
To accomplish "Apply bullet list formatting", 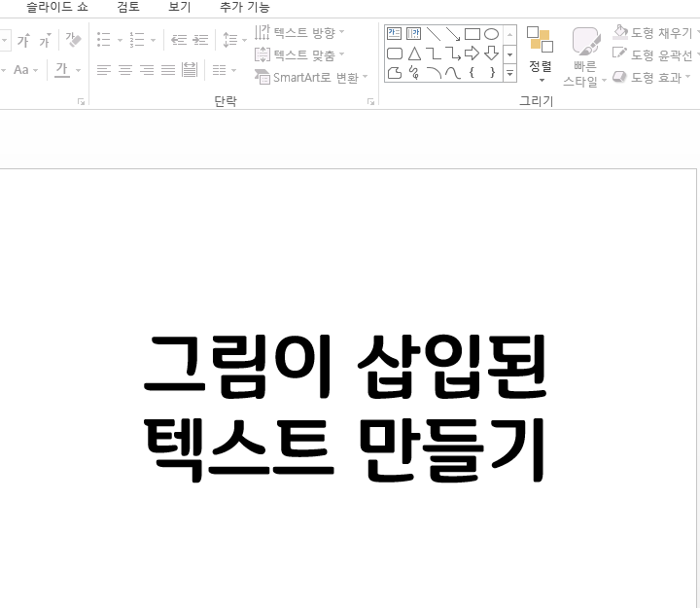I will 104,40.
